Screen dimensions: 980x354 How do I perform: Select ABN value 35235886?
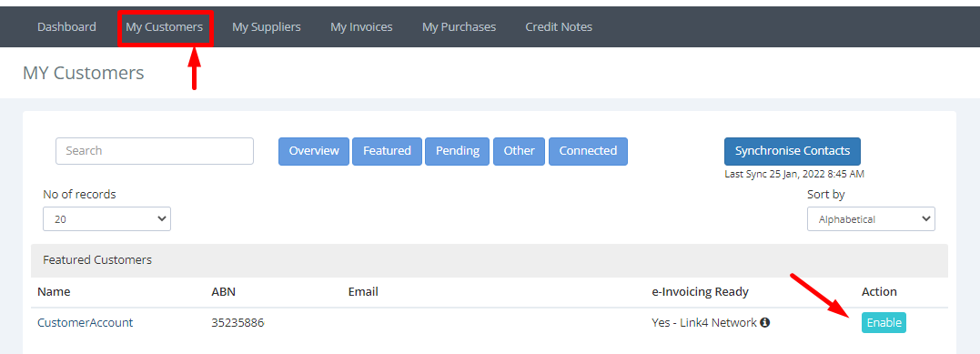click(237, 323)
